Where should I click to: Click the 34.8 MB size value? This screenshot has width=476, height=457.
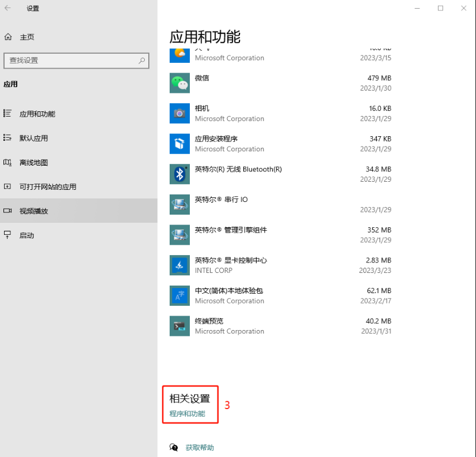(378, 169)
